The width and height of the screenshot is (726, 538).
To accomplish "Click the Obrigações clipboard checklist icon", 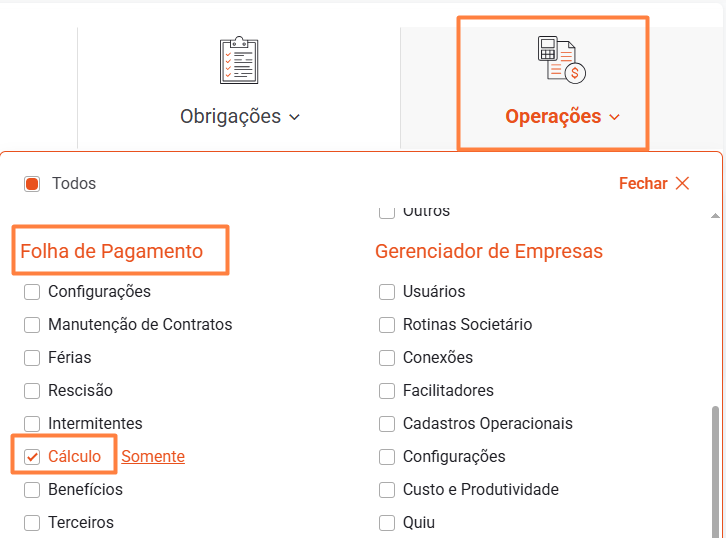I will tap(239, 60).
